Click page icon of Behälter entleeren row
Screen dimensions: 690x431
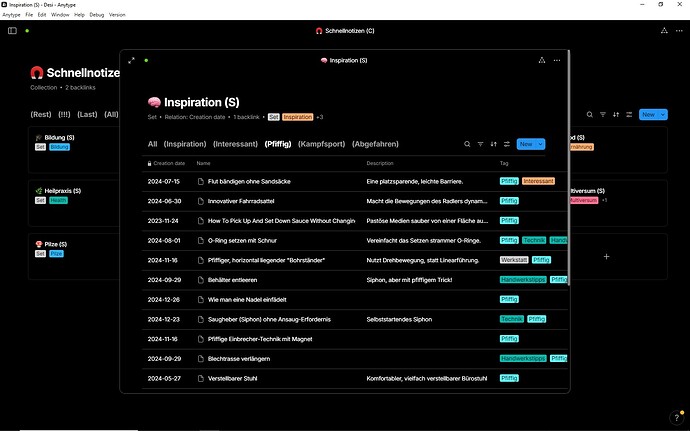point(201,280)
